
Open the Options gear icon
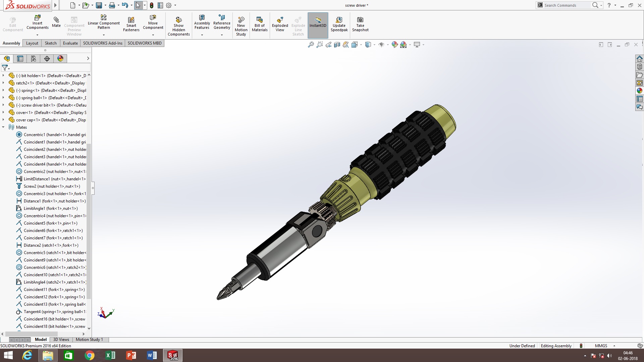click(169, 5)
